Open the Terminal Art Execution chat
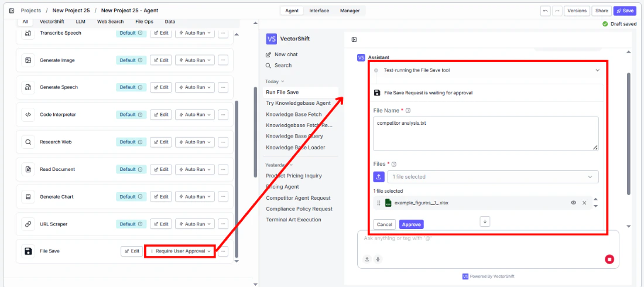Screen dimensions: 644x287 [293, 220]
